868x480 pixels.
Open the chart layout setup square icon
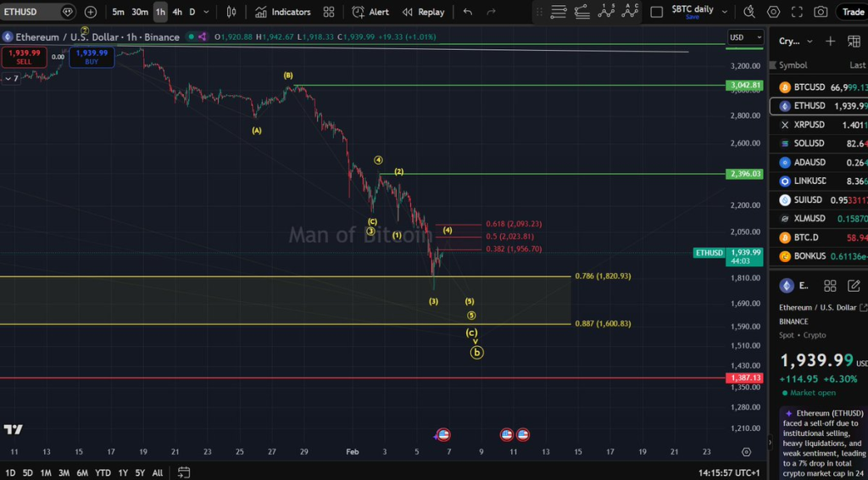pos(657,12)
